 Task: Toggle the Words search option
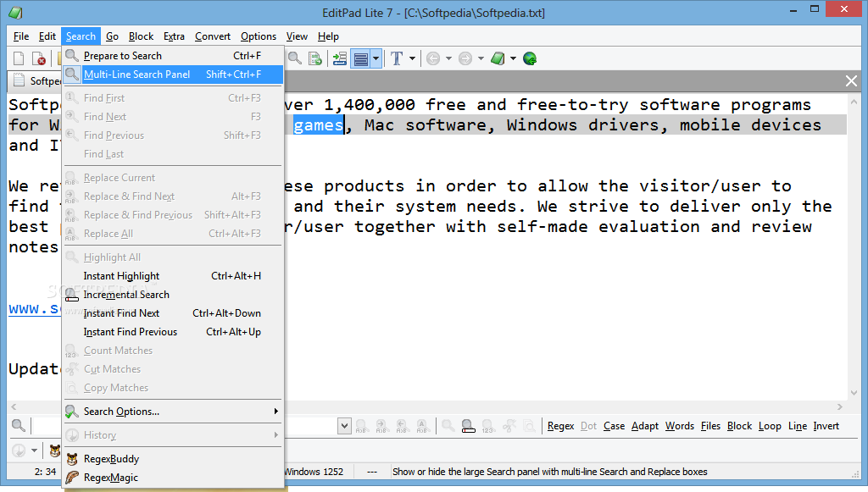point(680,426)
